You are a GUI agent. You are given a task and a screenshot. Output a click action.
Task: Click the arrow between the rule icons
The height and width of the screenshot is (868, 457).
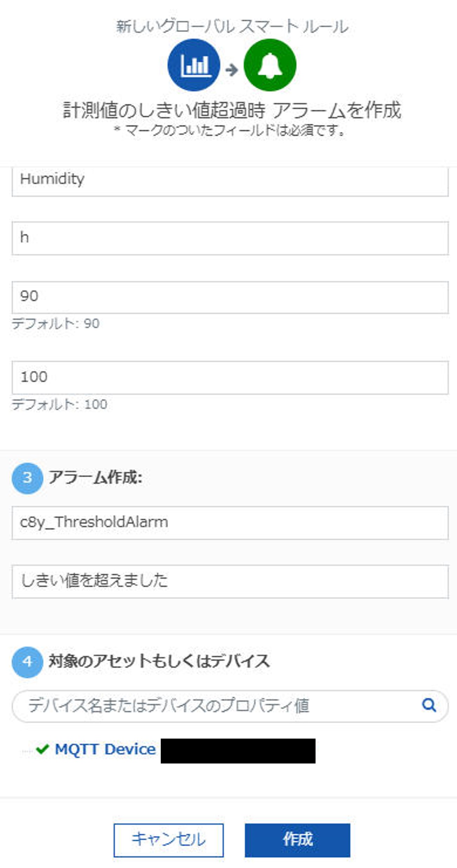232,70
